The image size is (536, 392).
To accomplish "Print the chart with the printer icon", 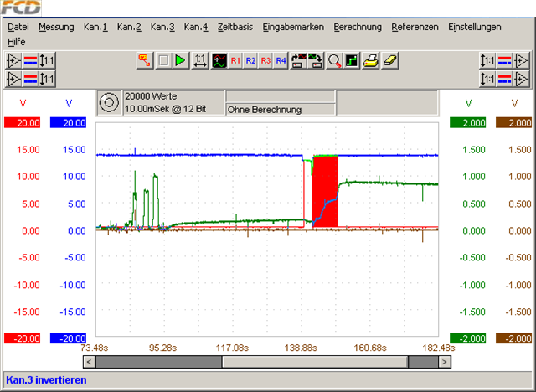I will (371, 61).
